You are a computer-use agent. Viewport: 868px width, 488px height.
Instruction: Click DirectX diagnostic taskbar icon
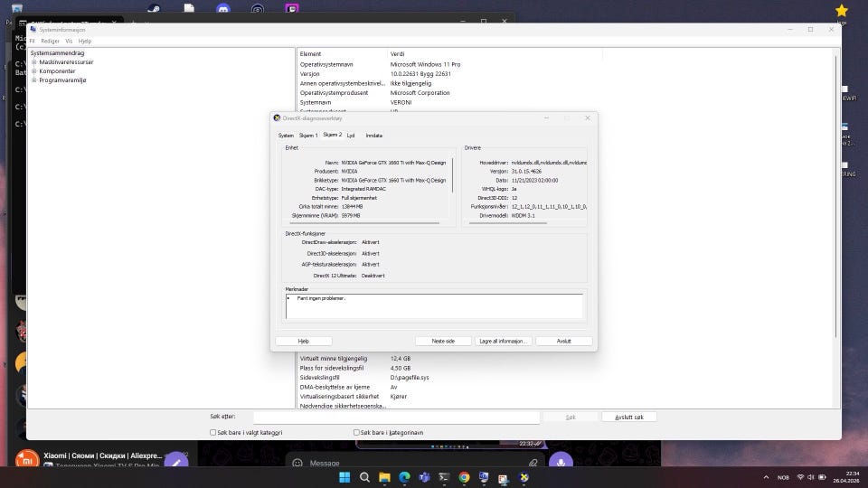[x=524, y=477]
